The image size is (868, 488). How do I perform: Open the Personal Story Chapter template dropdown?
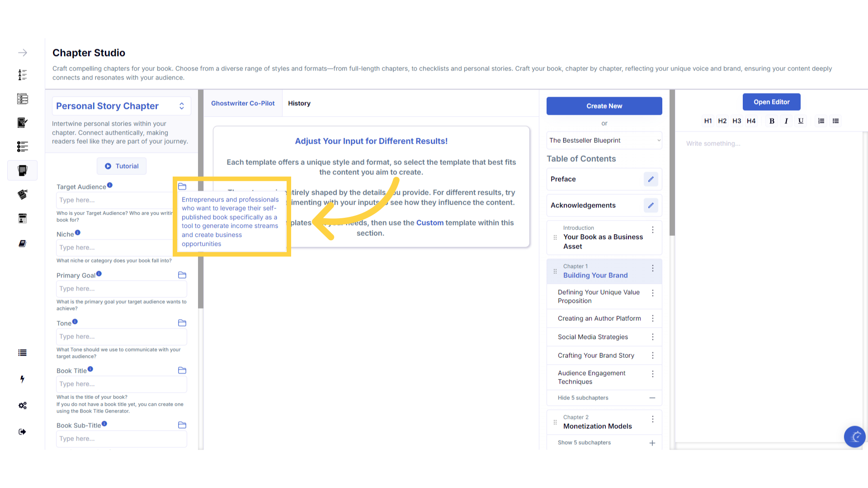[x=121, y=106]
